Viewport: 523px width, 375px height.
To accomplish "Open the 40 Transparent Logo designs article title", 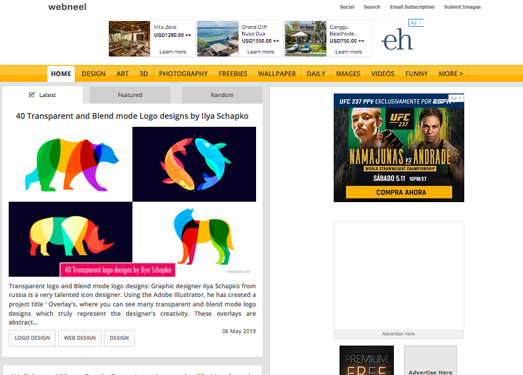I will 132,116.
